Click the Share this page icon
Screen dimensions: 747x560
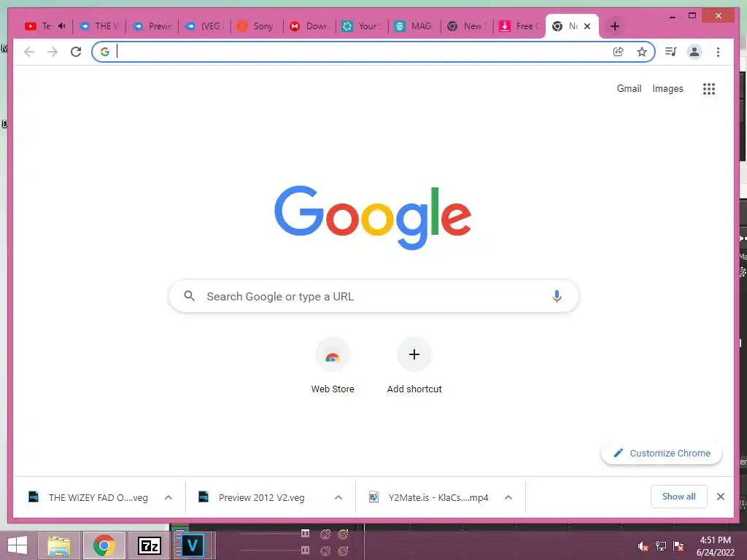618,52
